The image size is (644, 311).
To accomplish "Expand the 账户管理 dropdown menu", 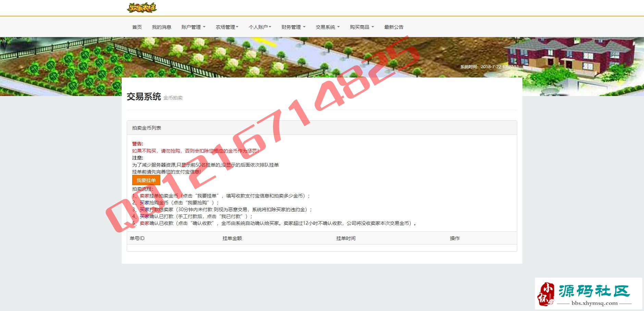I will pos(193,27).
